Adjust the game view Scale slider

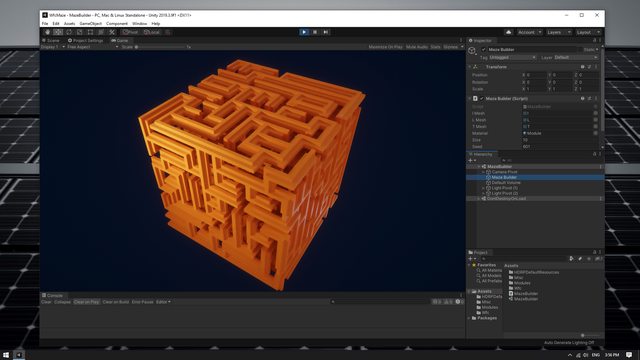[160, 47]
